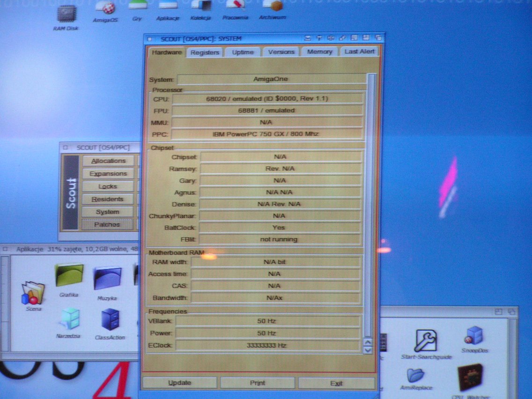The image size is (532, 399).
Task: Click the BattClock field showing Yes
Action: point(280,228)
